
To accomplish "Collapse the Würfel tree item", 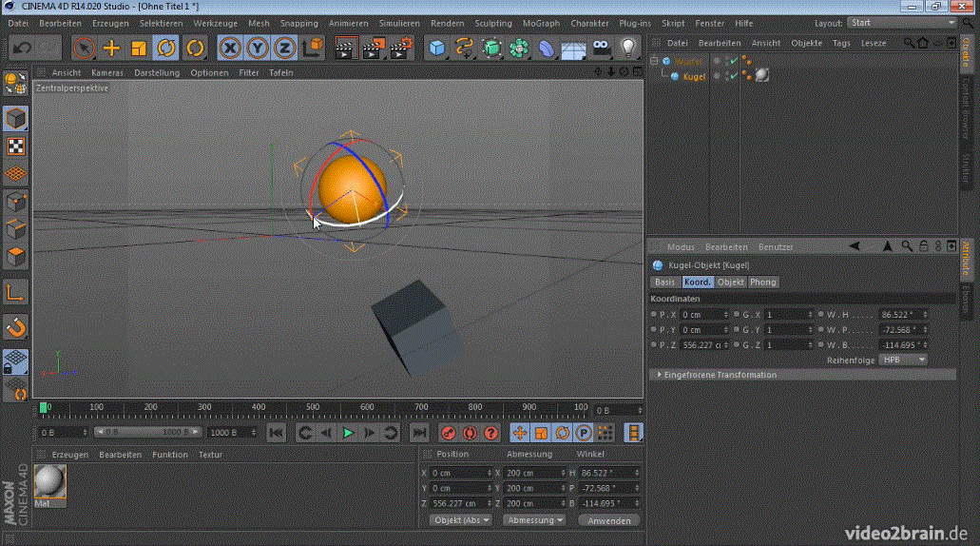I will [x=654, y=61].
